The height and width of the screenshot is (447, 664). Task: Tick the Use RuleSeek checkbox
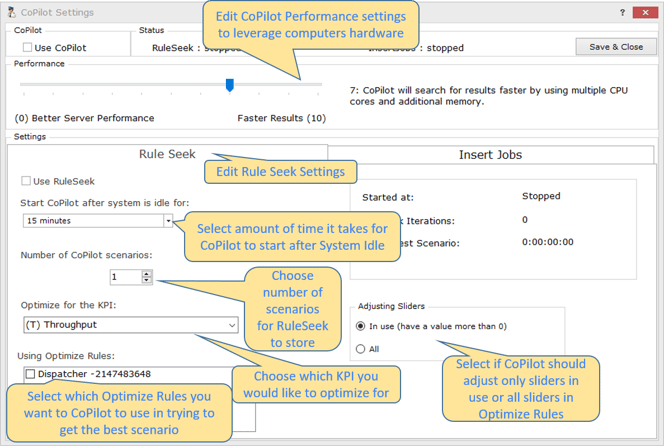26,181
